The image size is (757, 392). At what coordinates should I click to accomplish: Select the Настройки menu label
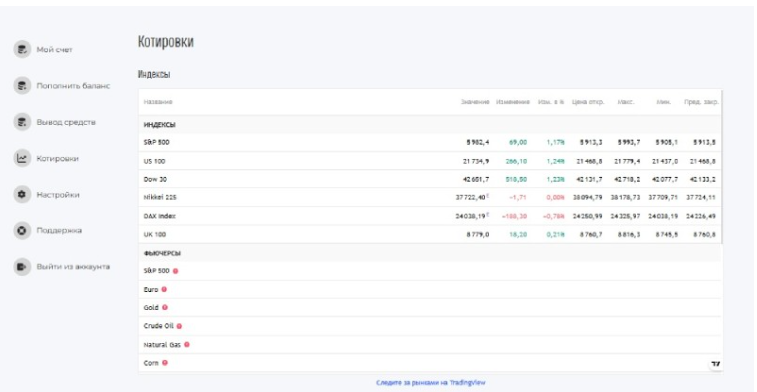58,195
